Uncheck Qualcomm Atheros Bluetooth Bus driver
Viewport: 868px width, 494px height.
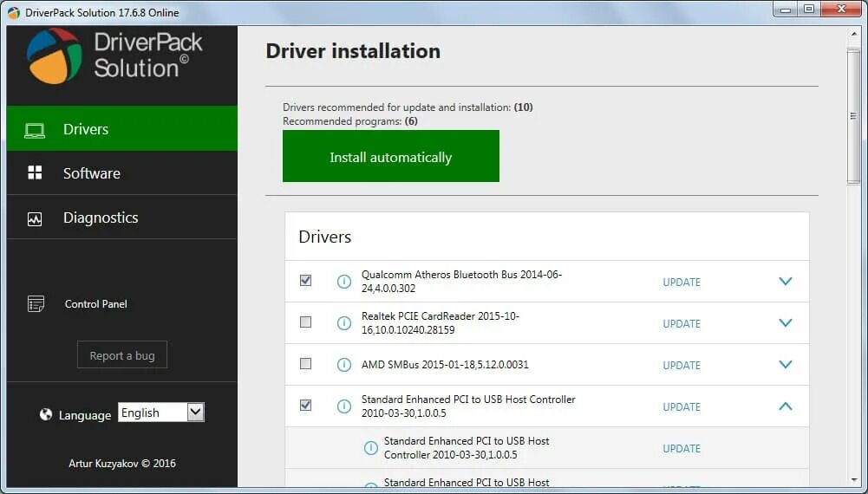click(305, 281)
